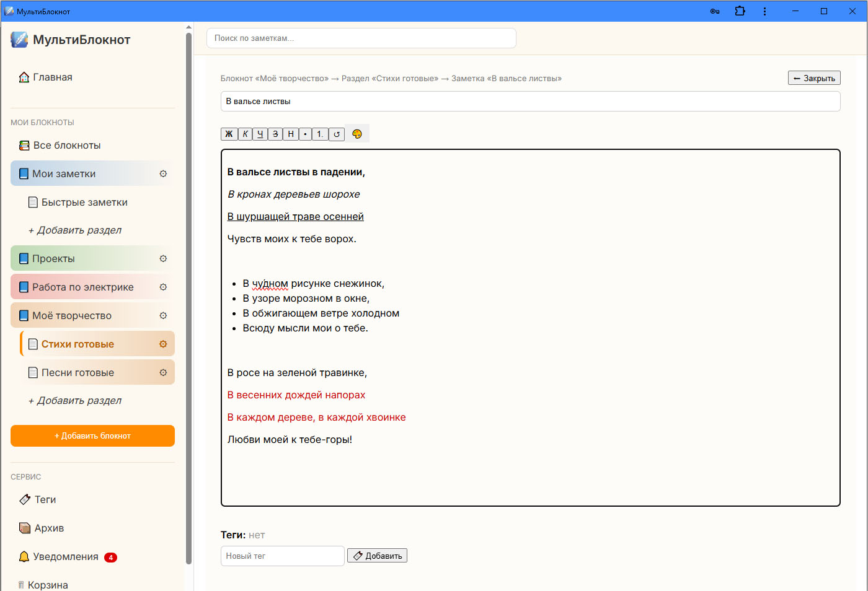Focus the Поиск по заметкам search field

tap(361, 38)
